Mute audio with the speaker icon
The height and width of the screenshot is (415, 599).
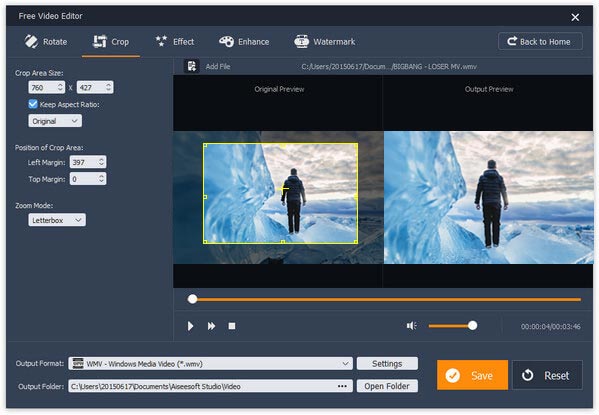pos(411,326)
